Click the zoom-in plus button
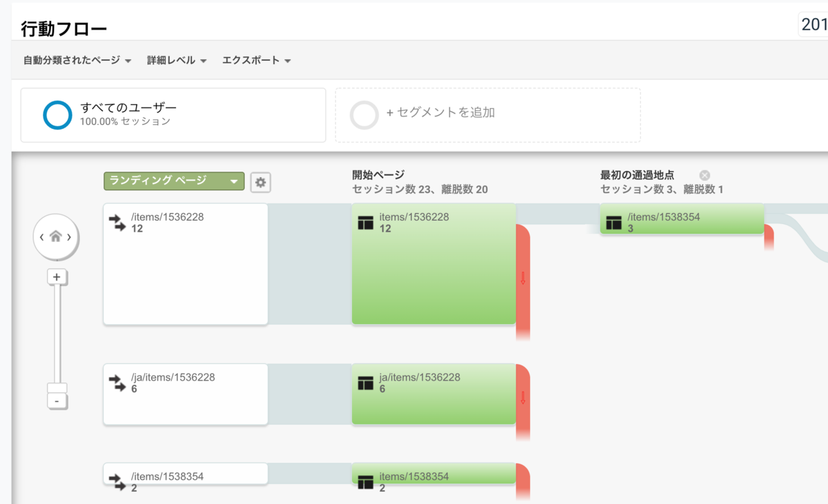The image size is (828, 504). click(57, 276)
